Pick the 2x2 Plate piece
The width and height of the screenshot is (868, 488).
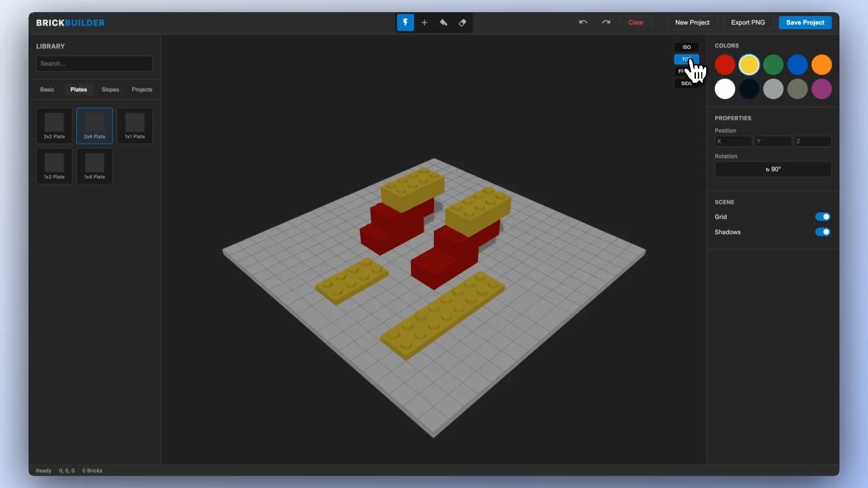[54, 126]
